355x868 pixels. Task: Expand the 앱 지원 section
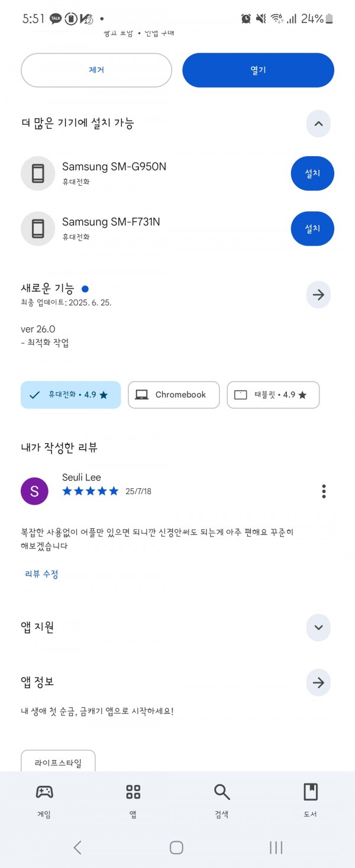coord(318,627)
